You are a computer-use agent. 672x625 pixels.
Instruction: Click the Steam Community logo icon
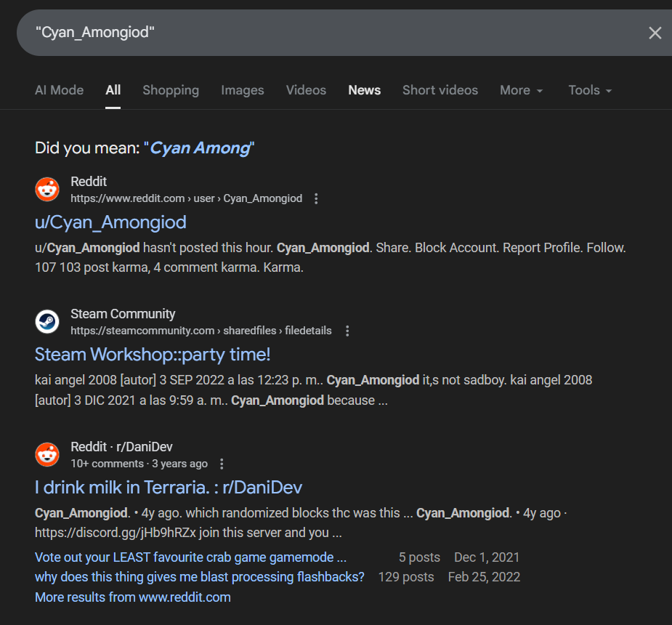(x=47, y=322)
